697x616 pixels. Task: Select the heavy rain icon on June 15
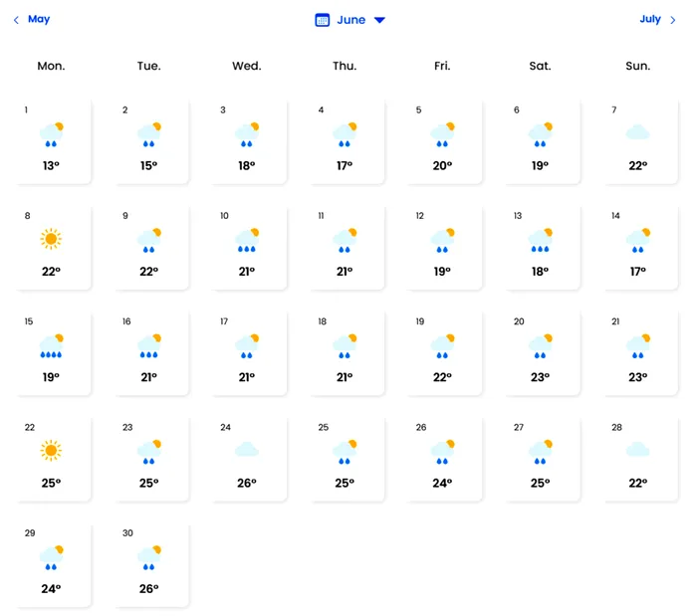51,346
